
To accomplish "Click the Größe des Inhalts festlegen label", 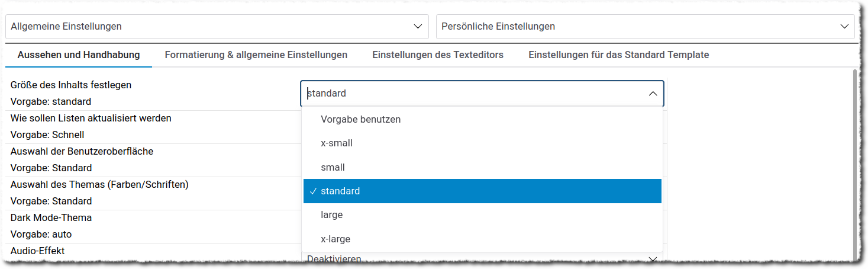I will [71, 85].
